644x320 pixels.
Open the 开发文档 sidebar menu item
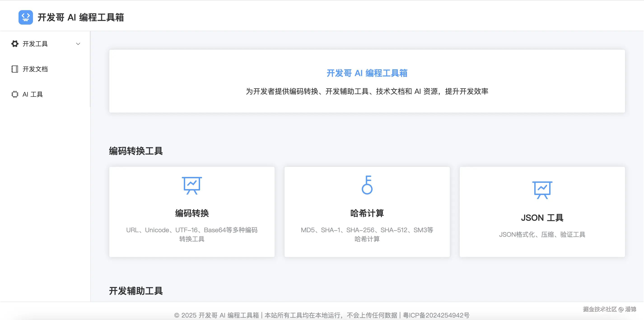coord(35,69)
